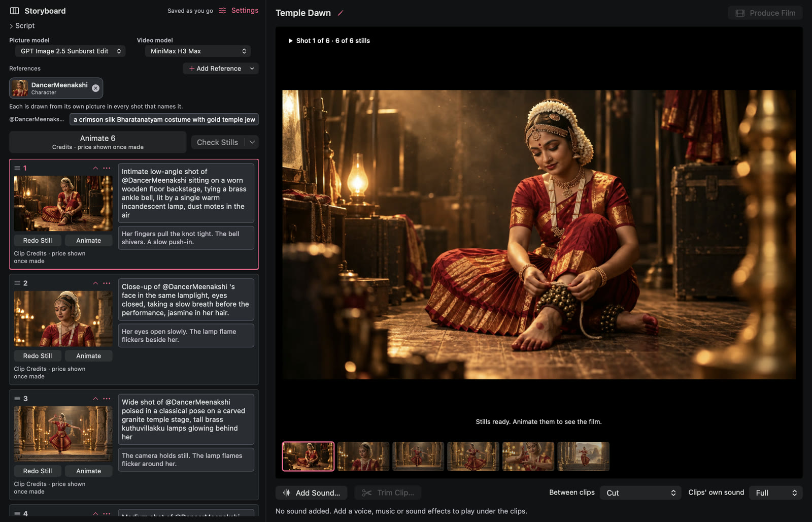Viewport: 812px width, 522px height.
Task: Change Between clips transition dropdown
Action: click(x=641, y=493)
